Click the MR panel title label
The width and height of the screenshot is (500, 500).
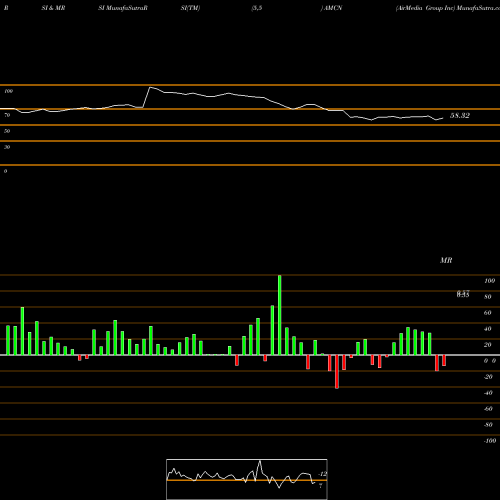446,260
